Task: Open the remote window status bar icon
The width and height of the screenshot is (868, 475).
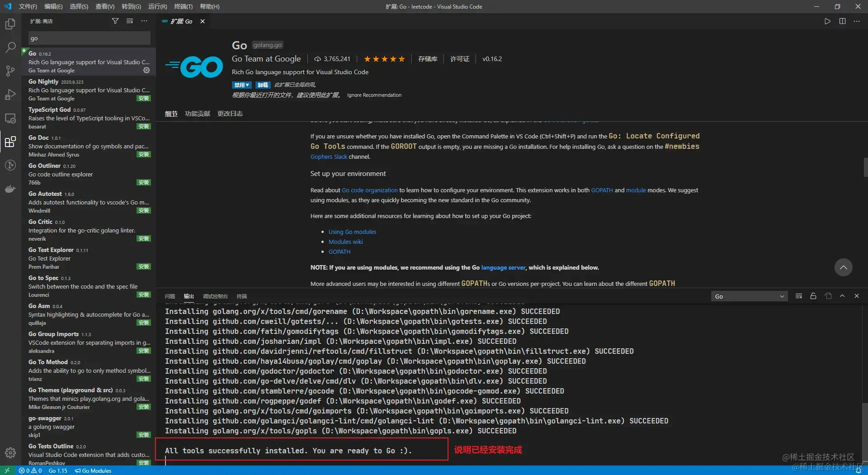Action: (x=7, y=470)
